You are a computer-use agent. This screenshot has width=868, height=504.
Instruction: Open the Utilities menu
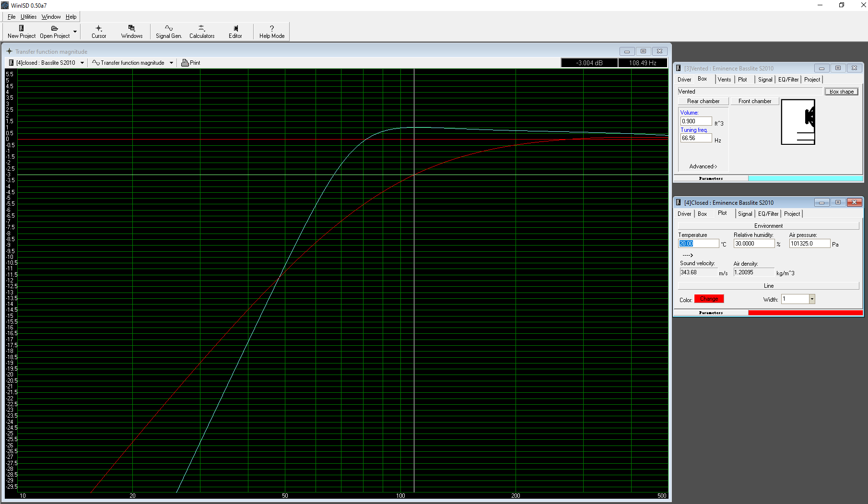(x=29, y=17)
